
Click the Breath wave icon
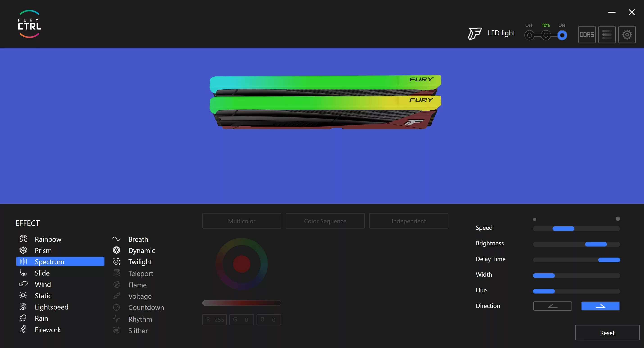pos(116,239)
